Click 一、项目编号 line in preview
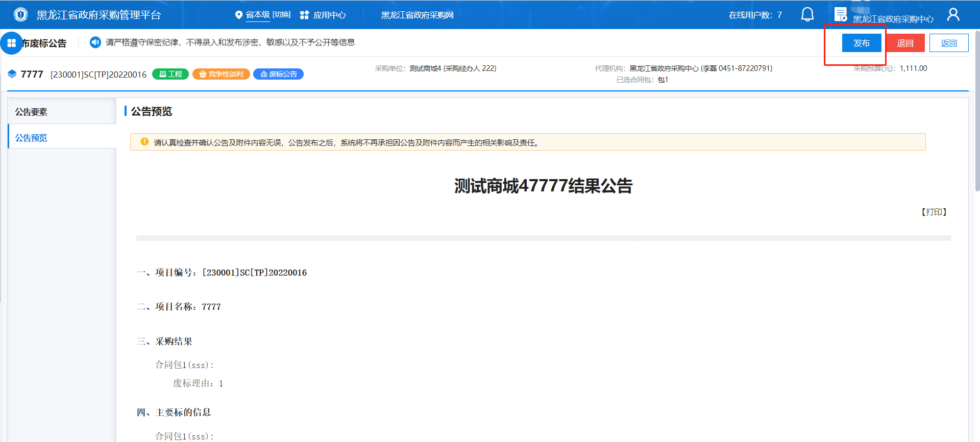 tap(222, 273)
